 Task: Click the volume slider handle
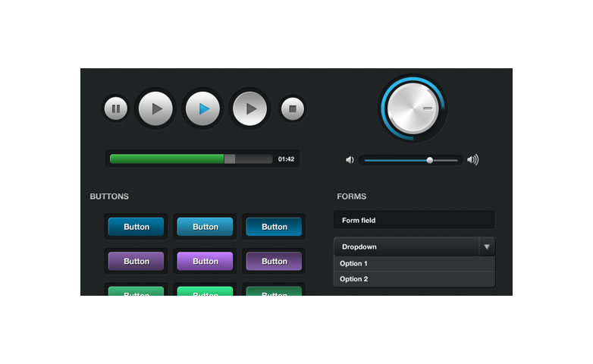point(430,161)
